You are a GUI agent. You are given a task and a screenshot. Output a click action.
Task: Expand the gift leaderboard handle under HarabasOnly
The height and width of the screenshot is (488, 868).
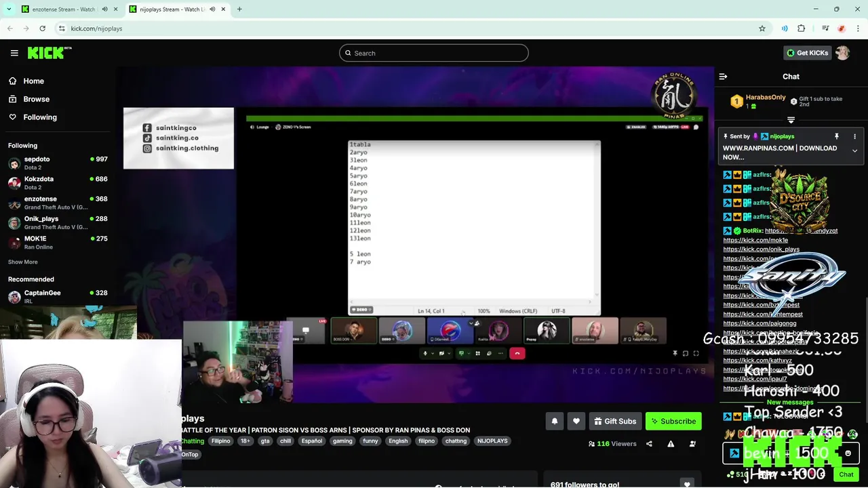(x=791, y=120)
